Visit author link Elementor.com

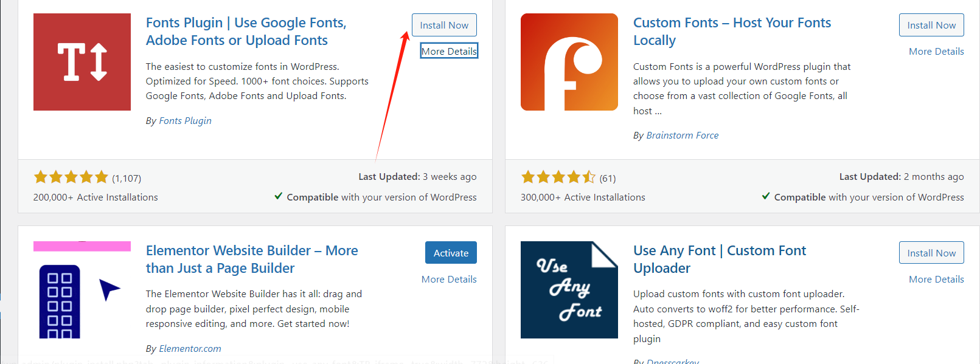click(x=190, y=349)
